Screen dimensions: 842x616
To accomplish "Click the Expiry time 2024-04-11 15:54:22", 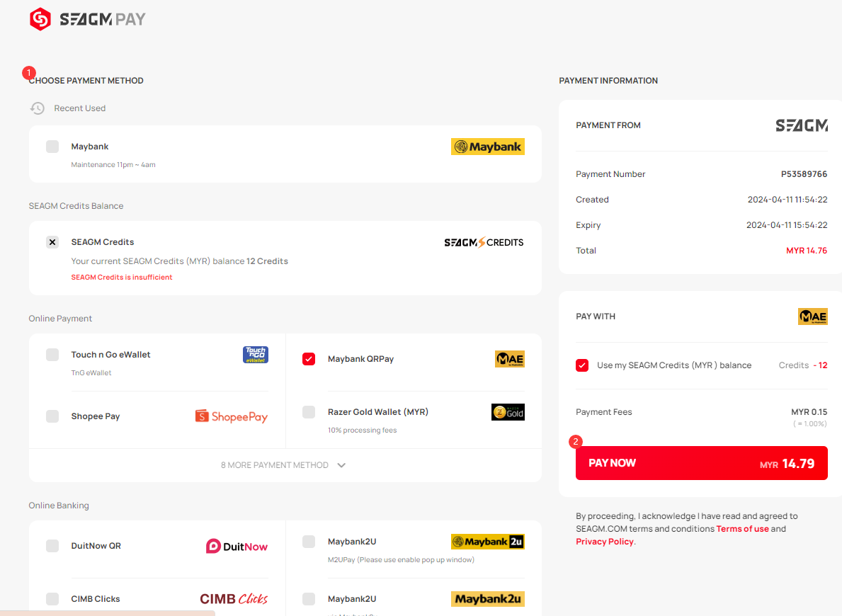I will [787, 225].
